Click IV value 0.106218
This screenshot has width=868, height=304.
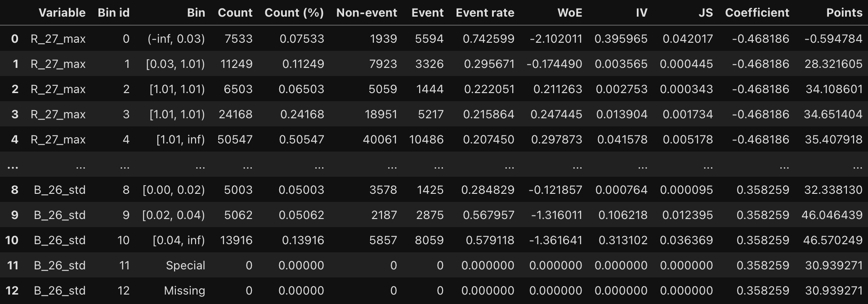pos(623,215)
